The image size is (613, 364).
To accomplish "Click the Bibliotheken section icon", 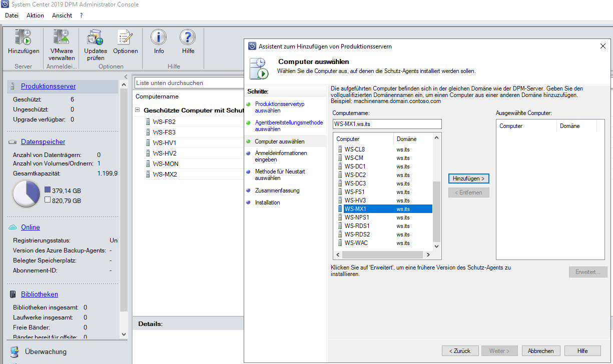I will pyautogui.click(x=13, y=294).
